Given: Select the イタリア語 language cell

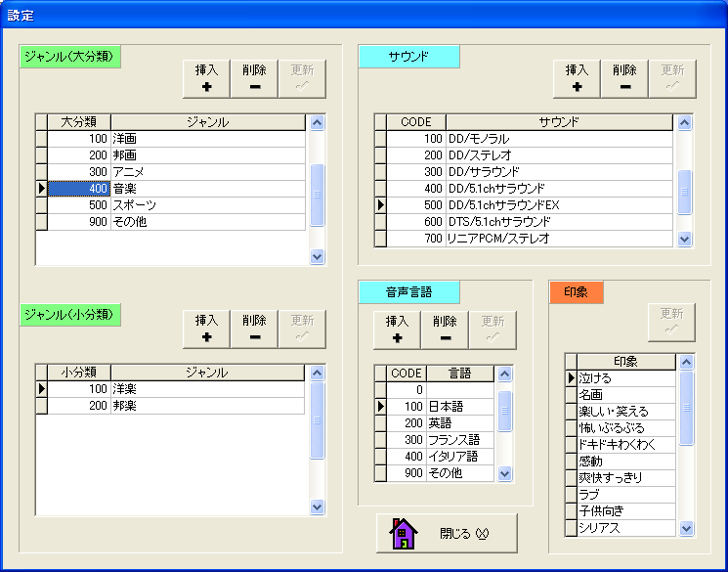Looking at the screenshot, I should pyautogui.click(x=460, y=457).
